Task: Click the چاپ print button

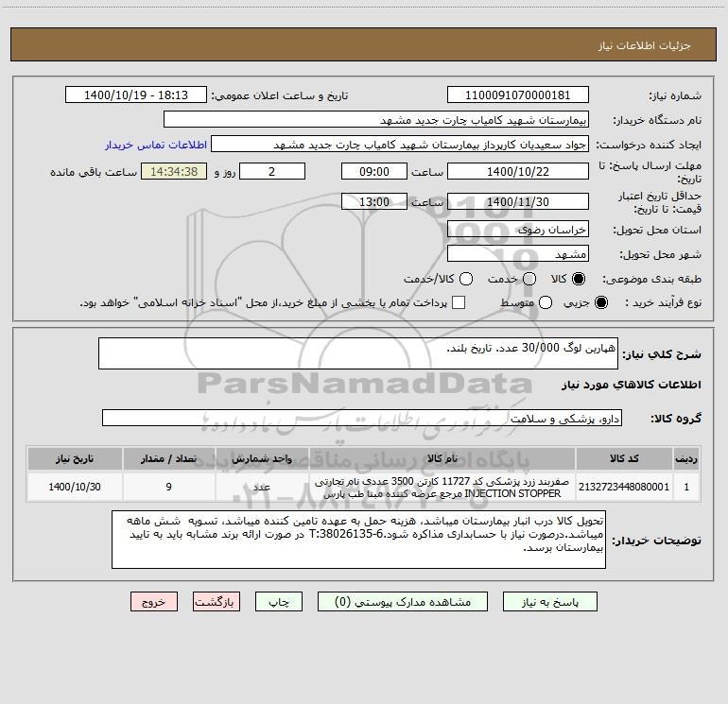Action: (x=279, y=602)
